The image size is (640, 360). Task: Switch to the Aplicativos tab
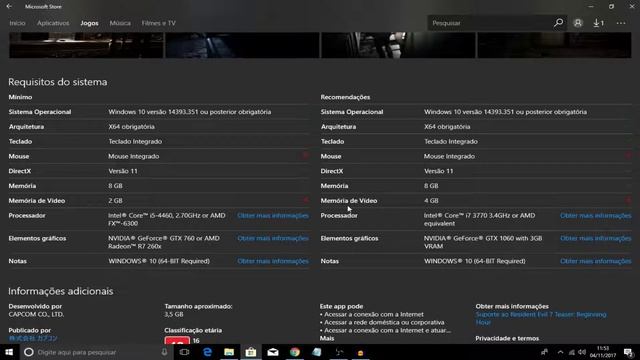(x=53, y=23)
